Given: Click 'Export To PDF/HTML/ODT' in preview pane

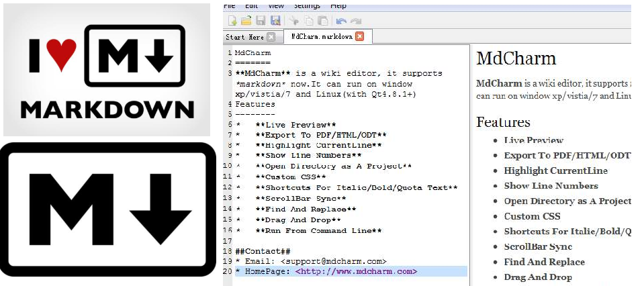Looking at the screenshot, I should (567, 156).
